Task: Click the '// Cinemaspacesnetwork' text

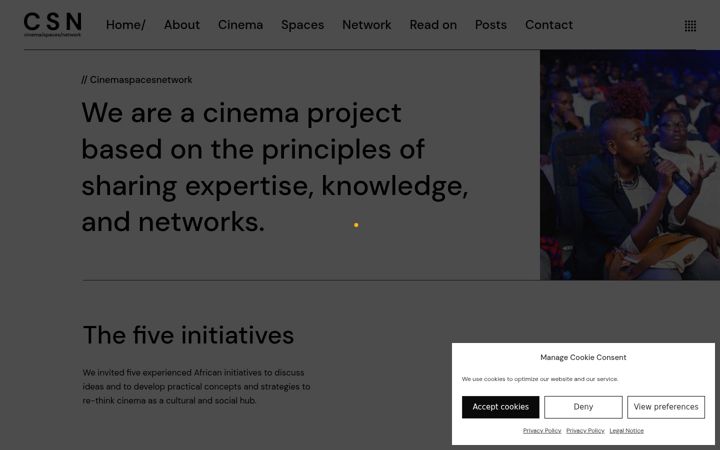Action: coord(137,80)
